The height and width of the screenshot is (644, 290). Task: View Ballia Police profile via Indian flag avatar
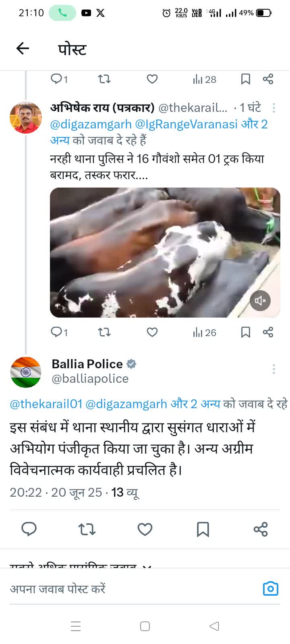point(26,372)
